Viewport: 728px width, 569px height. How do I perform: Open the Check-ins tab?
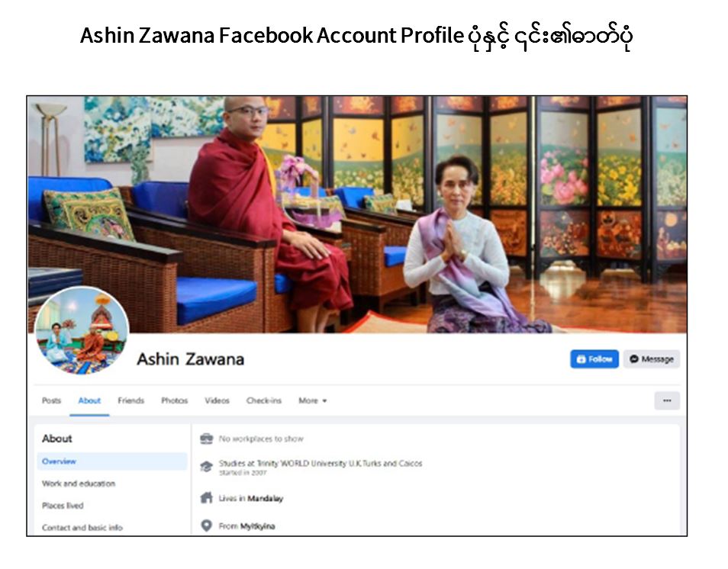[x=264, y=400]
